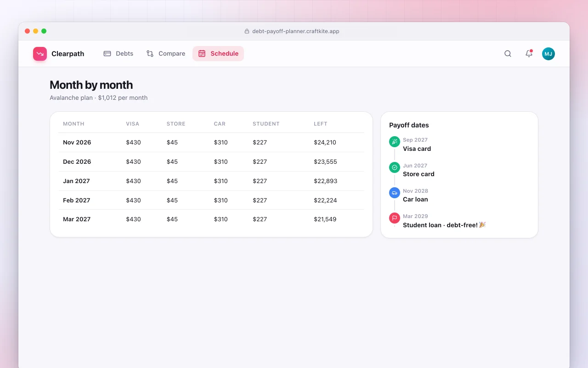
Task: Click the Payoff dates heading
Action: [409, 125]
